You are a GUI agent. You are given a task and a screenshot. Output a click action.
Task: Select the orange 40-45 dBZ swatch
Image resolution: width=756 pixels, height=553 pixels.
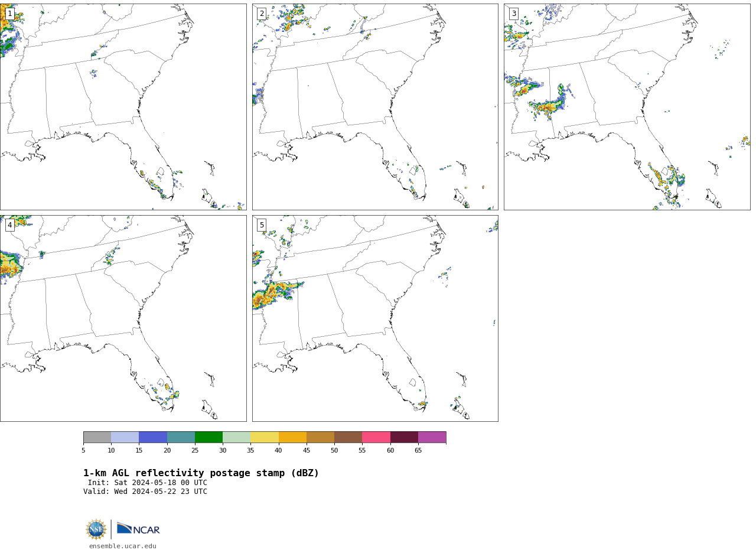pos(292,437)
